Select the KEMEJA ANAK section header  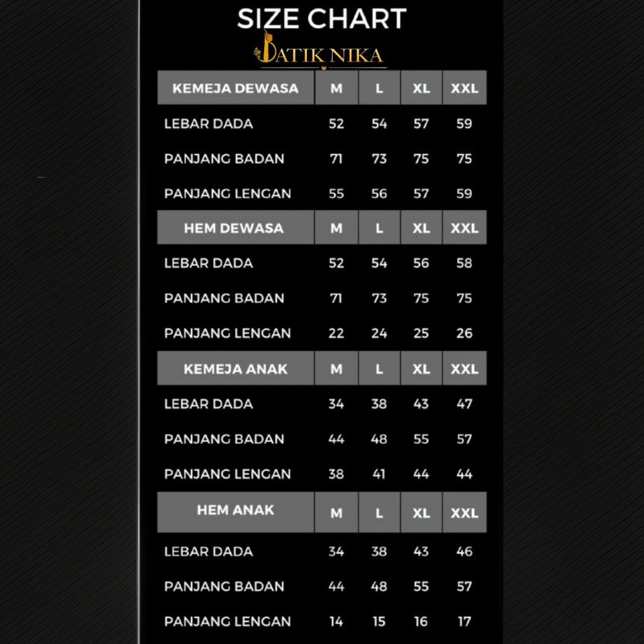point(235,369)
